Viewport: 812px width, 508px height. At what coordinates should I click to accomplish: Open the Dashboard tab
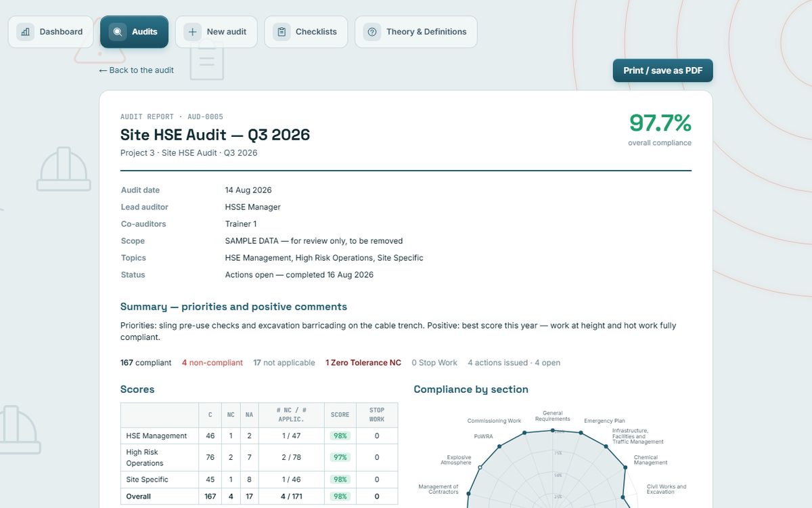51,32
